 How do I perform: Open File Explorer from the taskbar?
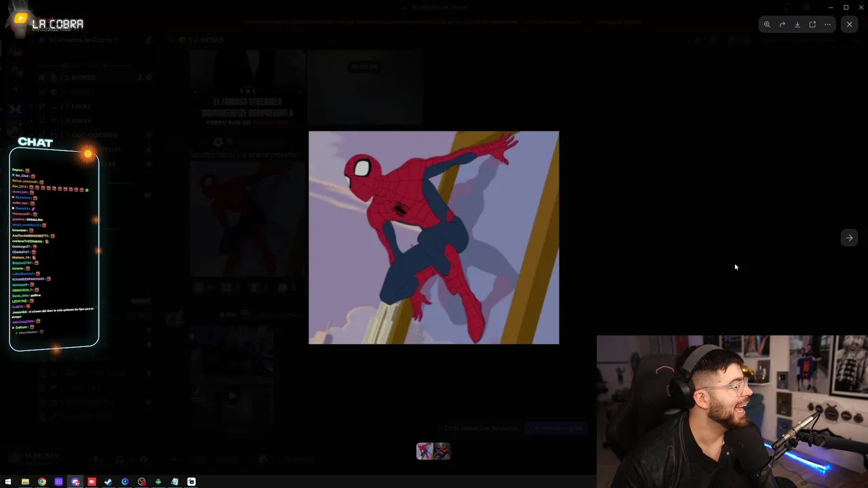point(25,482)
